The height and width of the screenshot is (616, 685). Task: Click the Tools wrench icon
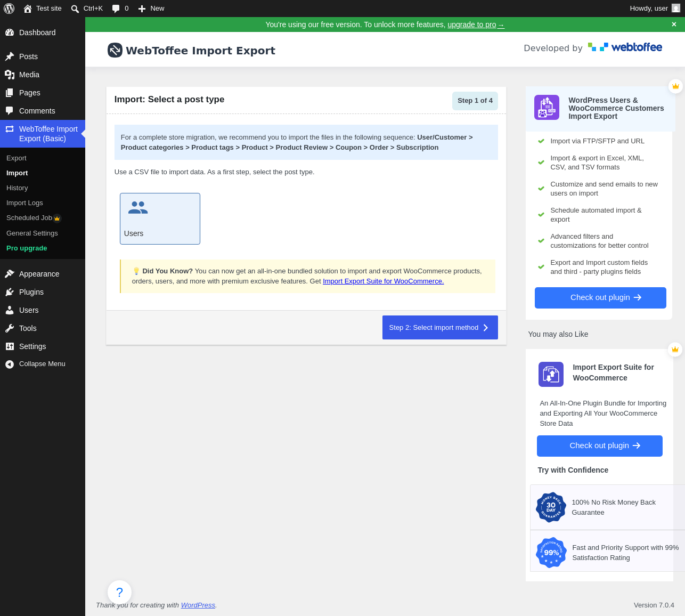(10, 328)
